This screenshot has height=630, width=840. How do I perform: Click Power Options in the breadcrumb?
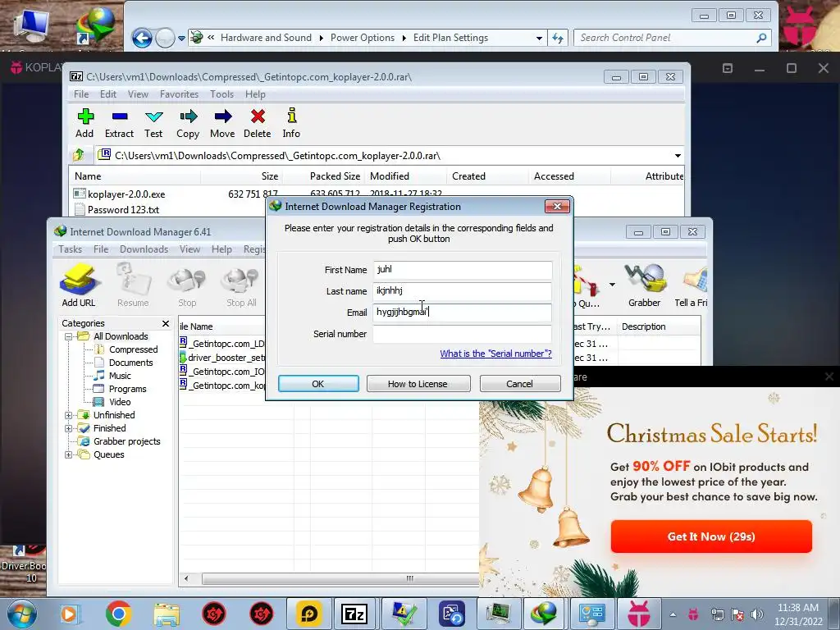[362, 38]
